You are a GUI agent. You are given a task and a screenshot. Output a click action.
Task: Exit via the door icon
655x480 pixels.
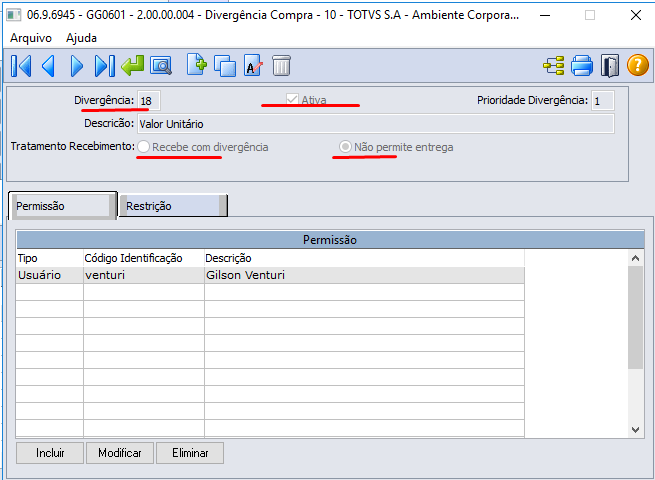(610, 66)
